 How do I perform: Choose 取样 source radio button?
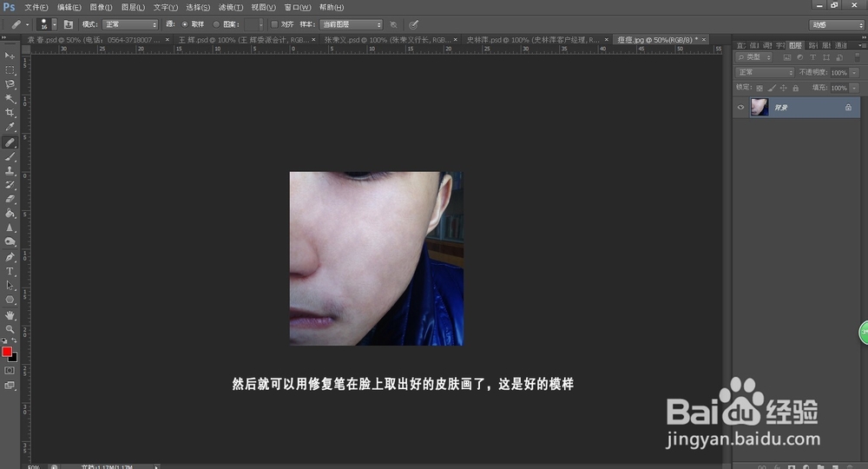click(x=185, y=24)
